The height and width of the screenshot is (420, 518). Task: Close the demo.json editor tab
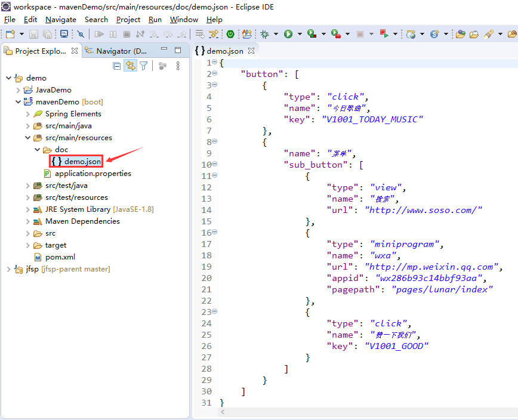(251, 51)
